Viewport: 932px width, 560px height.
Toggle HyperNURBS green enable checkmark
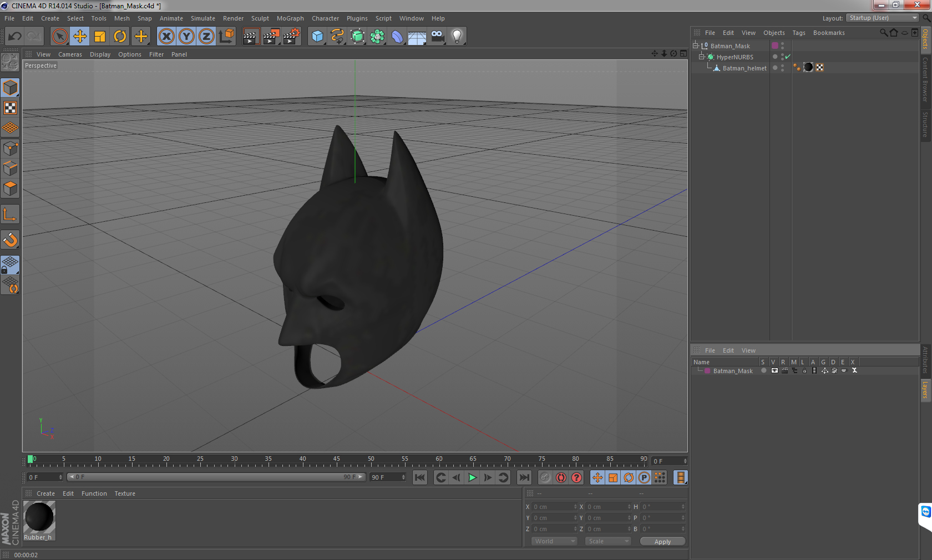point(788,57)
